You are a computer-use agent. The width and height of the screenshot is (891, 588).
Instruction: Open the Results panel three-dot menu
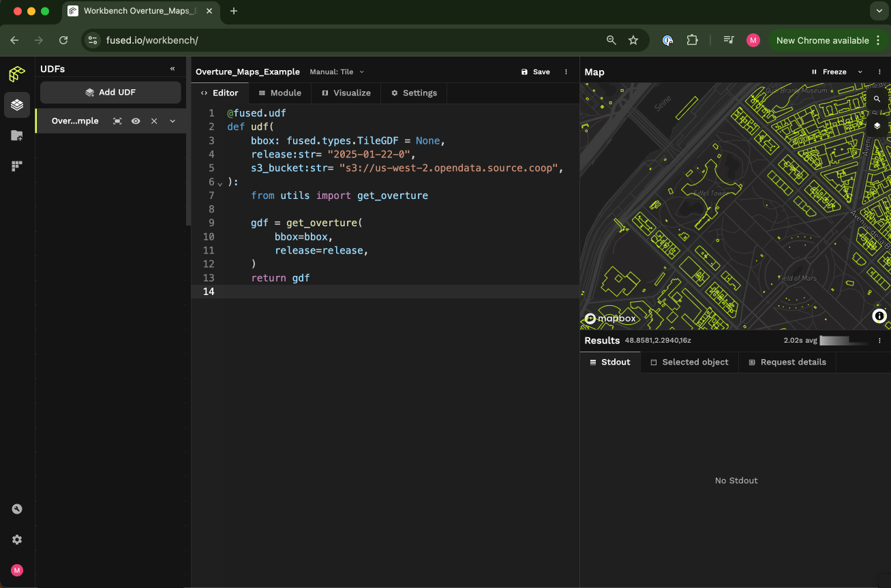click(880, 341)
